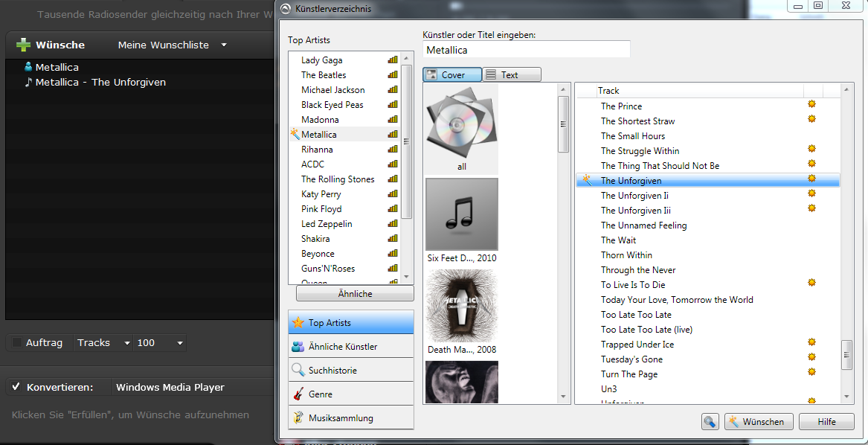Click the magnifier search button beside Wünschen
Viewport: 868px width, 445px height.
click(710, 422)
